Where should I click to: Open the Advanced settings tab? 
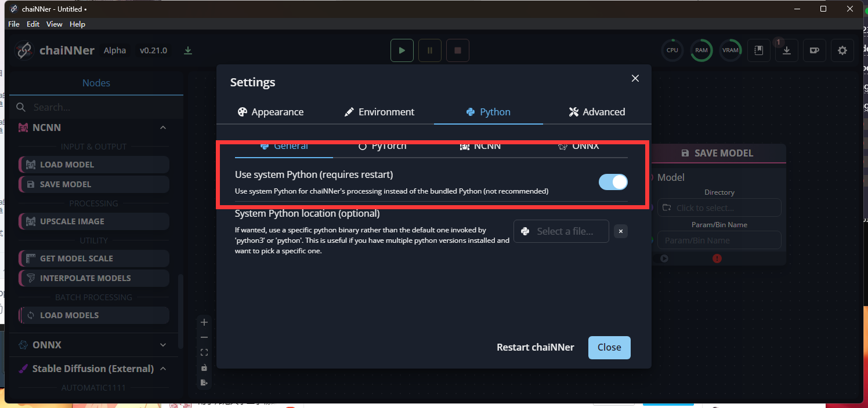pos(597,112)
